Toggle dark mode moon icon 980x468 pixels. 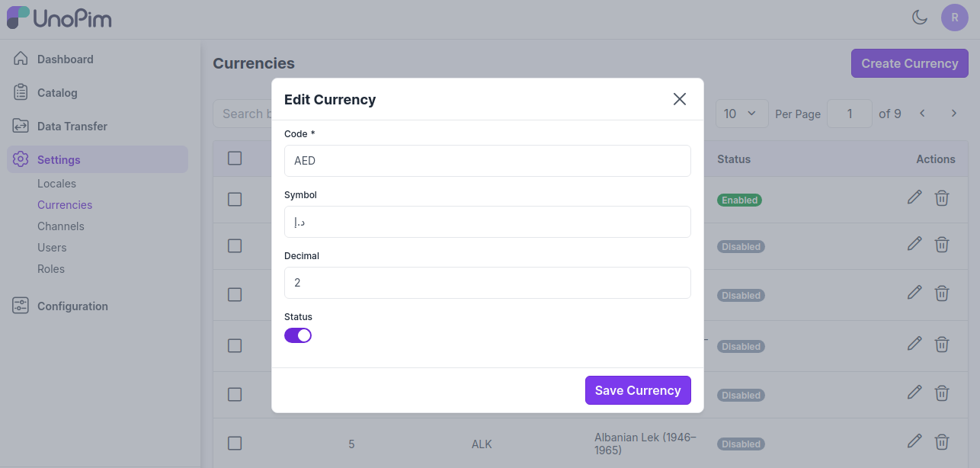coord(920,17)
